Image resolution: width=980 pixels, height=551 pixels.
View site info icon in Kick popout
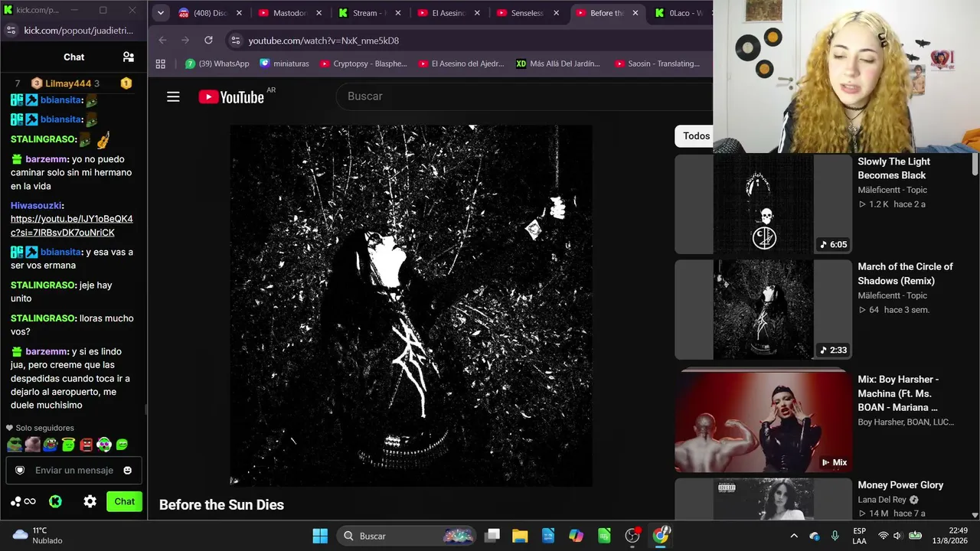11,30
